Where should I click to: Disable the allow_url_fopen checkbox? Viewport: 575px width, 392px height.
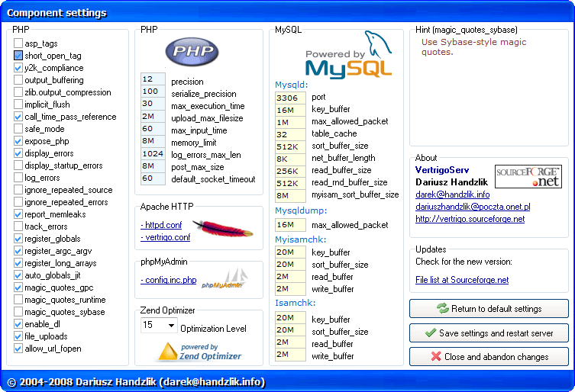(x=18, y=349)
